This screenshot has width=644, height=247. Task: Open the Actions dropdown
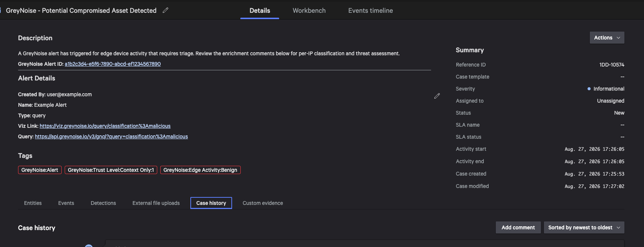[607, 38]
